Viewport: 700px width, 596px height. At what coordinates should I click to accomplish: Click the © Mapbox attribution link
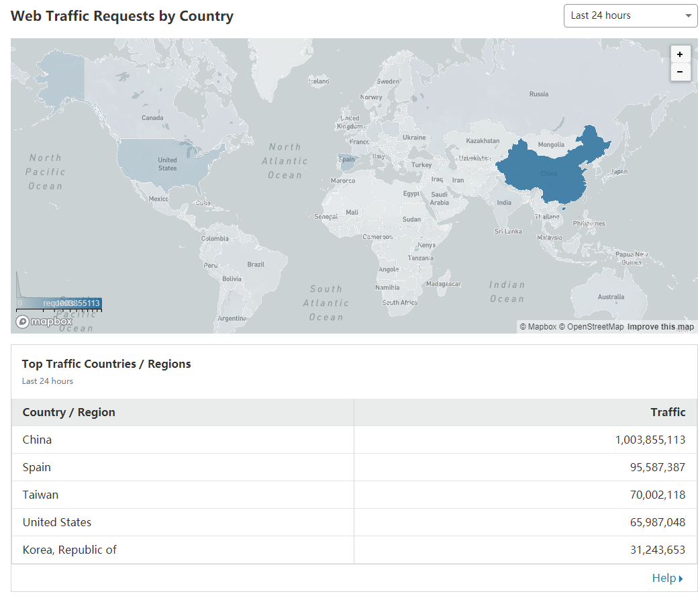tap(538, 327)
